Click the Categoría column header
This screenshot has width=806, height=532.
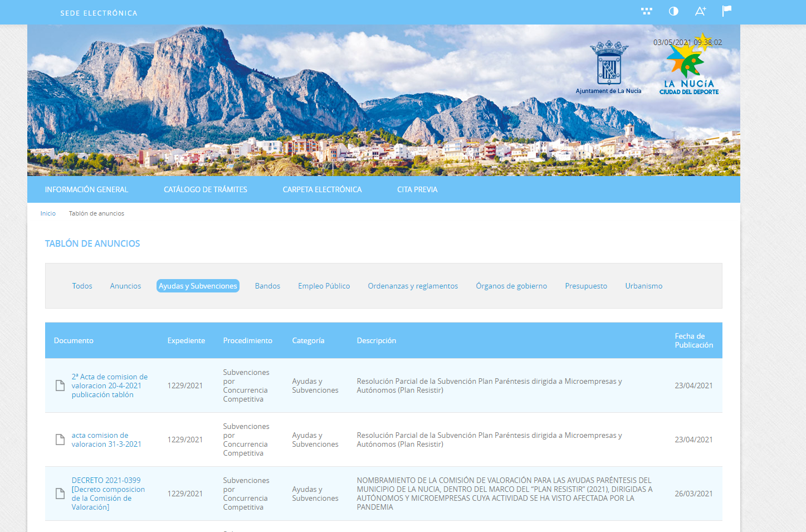pos(308,340)
